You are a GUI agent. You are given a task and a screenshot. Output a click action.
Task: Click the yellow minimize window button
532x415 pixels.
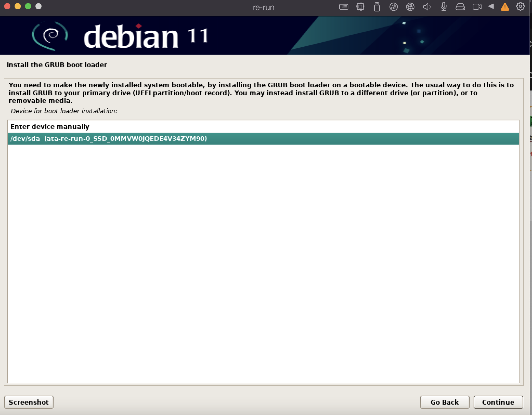[x=18, y=7]
